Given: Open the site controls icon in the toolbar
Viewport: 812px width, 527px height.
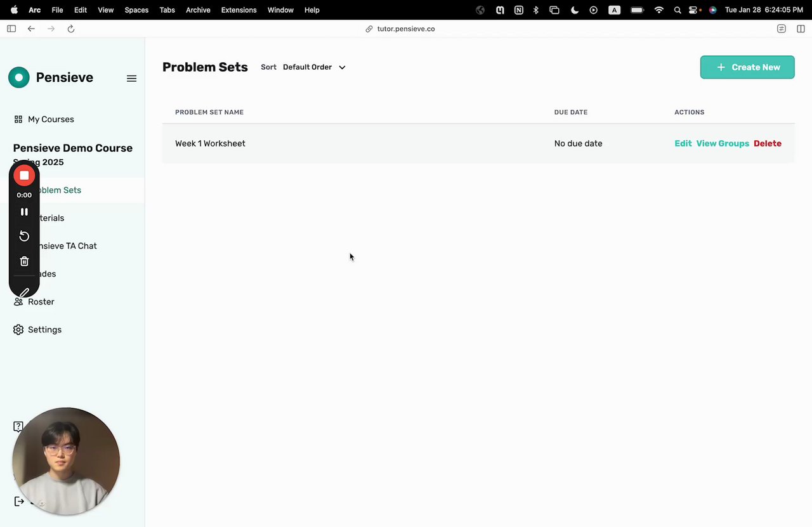Looking at the screenshot, I should pyautogui.click(x=782, y=29).
